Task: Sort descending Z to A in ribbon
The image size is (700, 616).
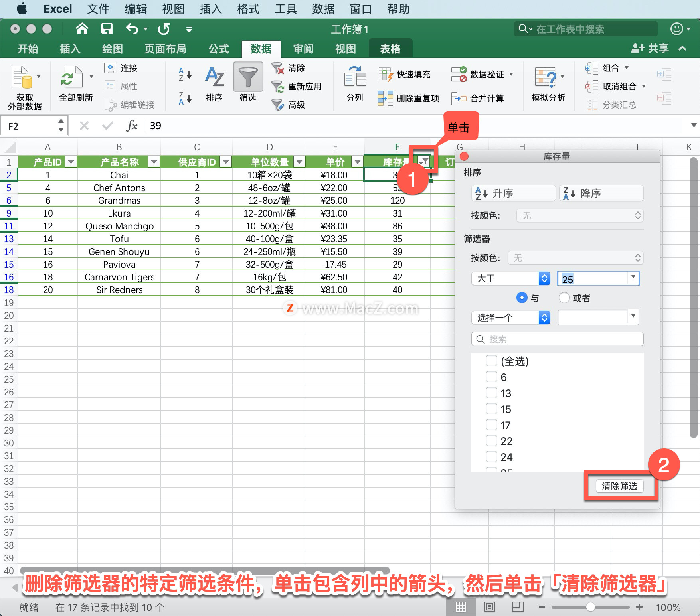Action: click(x=185, y=98)
